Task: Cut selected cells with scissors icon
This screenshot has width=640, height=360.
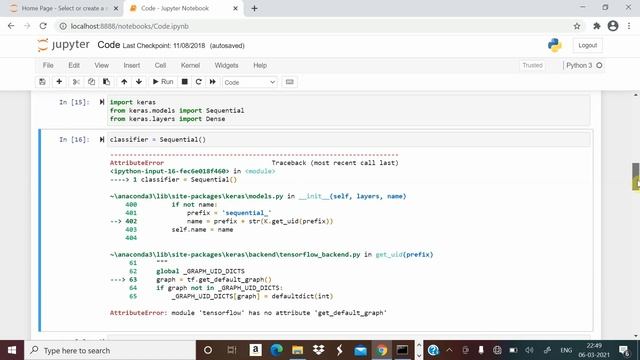Action: click(76, 82)
